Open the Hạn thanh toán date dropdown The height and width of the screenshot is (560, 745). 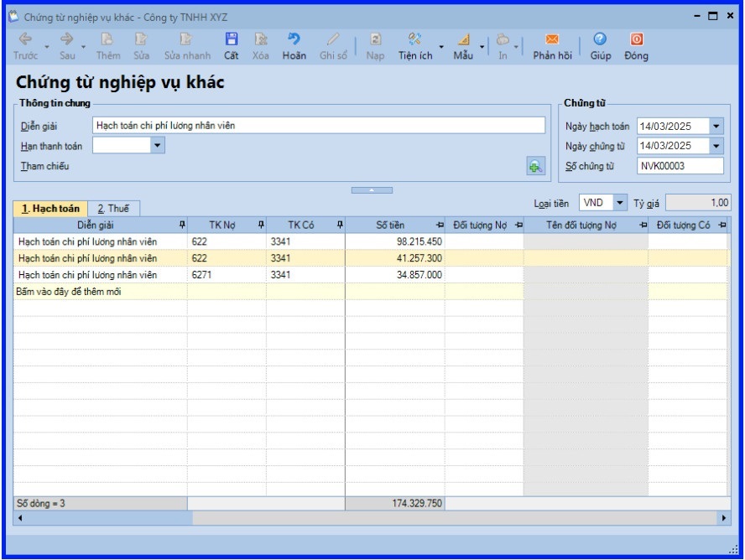pyautogui.click(x=157, y=145)
